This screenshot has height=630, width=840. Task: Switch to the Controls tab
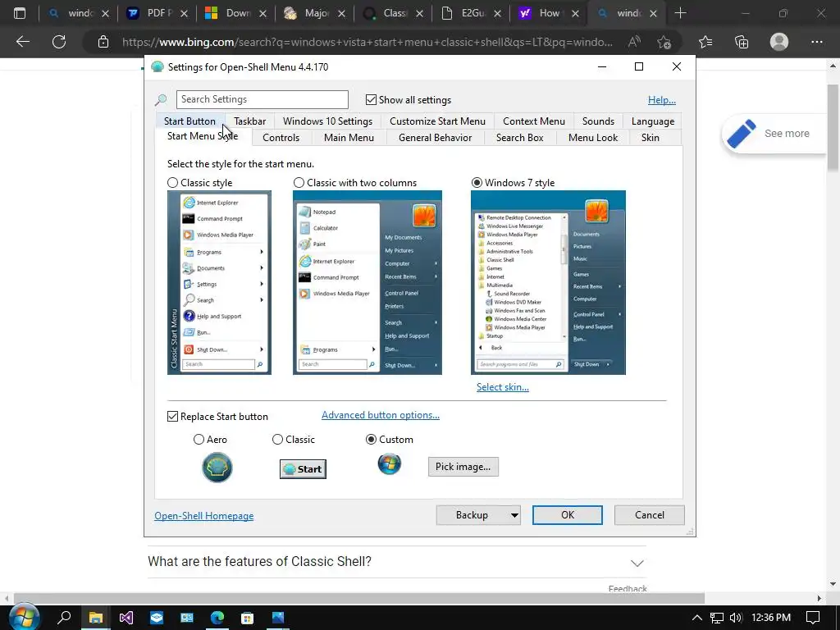[x=281, y=138]
